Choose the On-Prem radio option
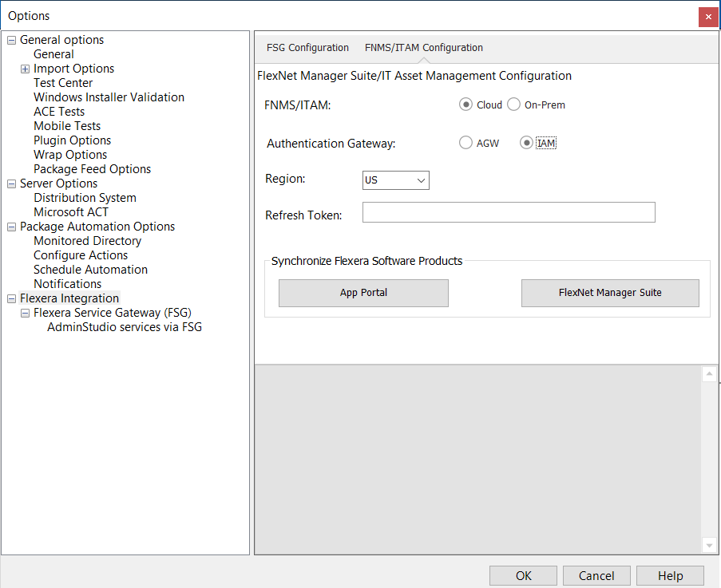This screenshot has width=721, height=588. click(514, 105)
